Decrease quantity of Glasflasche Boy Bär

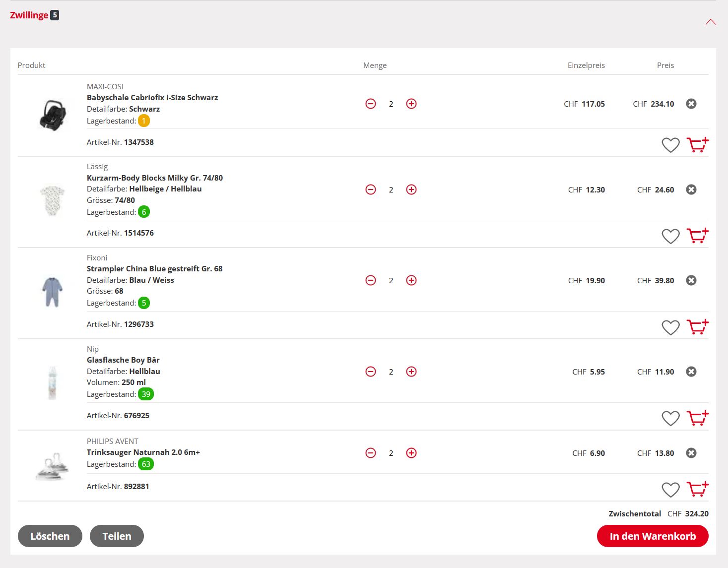(371, 372)
